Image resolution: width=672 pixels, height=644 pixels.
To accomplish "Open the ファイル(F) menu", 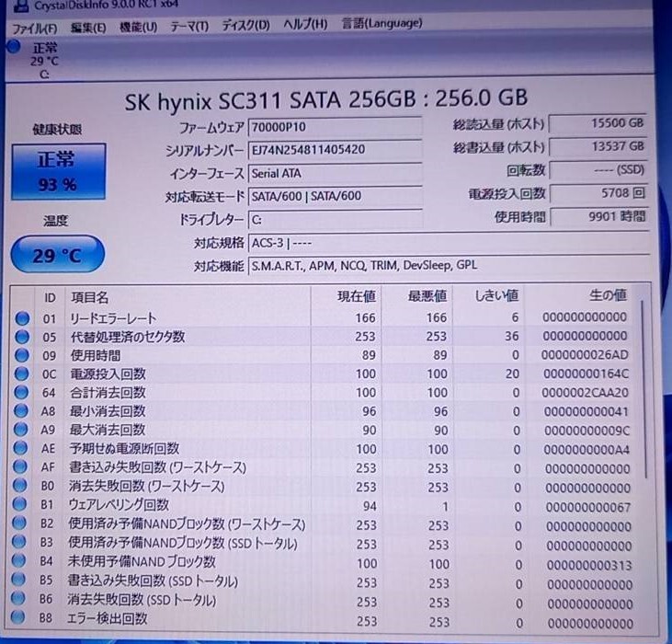I will [34, 29].
